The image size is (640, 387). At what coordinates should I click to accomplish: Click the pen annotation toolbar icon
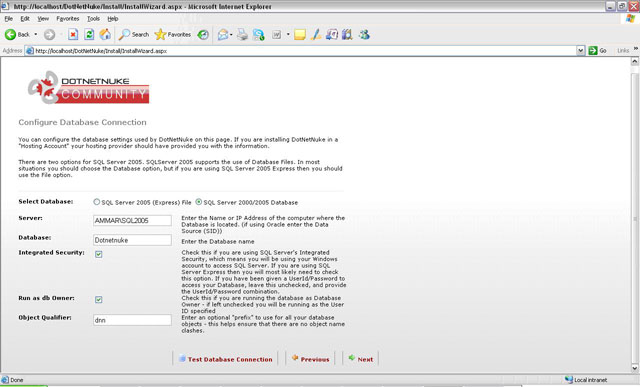[x=316, y=35]
